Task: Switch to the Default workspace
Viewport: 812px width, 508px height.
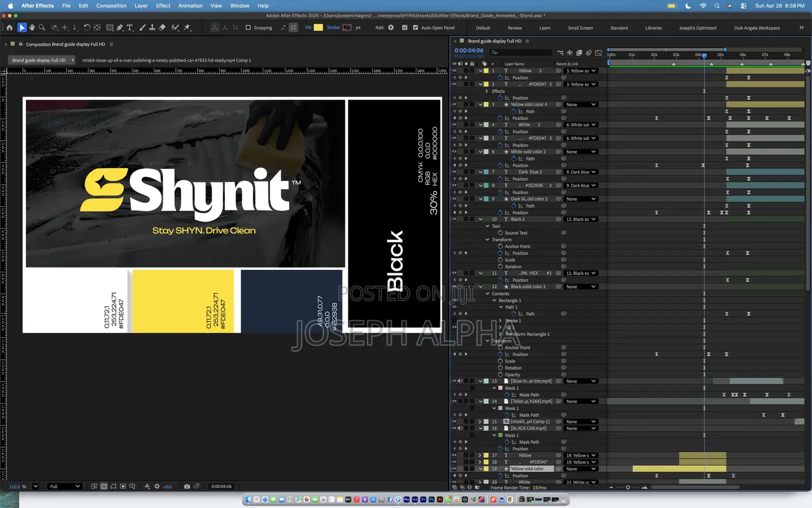Action: tap(483, 28)
